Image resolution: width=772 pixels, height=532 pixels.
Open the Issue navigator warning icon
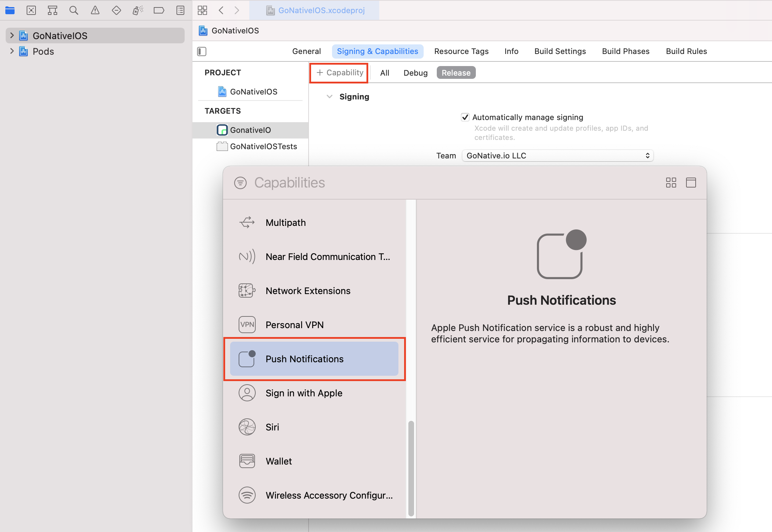[x=95, y=10]
